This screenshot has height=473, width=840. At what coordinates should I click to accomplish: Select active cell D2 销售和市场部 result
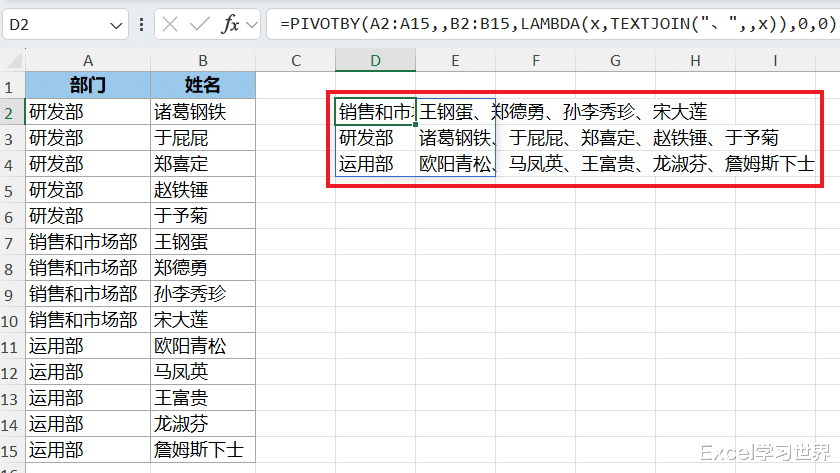(x=376, y=112)
